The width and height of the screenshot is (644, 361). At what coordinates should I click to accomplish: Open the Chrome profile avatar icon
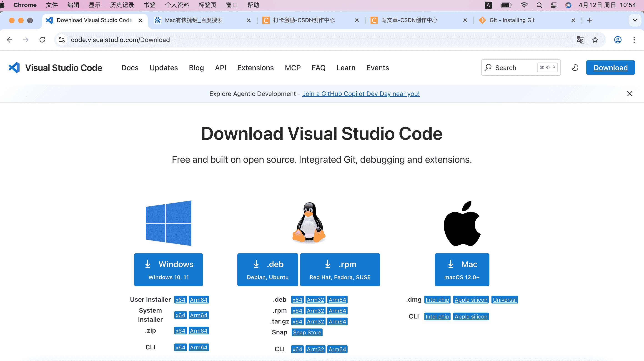618,40
